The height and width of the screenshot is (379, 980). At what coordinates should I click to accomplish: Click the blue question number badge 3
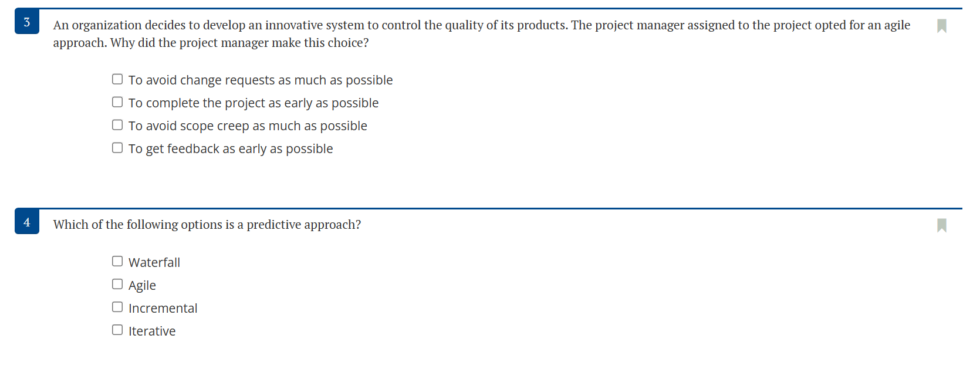26,22
